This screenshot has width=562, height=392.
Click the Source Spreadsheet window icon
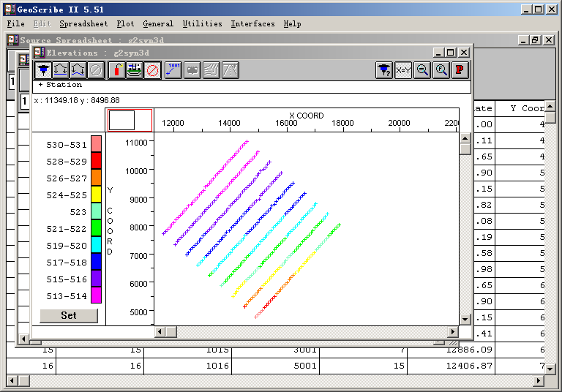coord(13,39)
